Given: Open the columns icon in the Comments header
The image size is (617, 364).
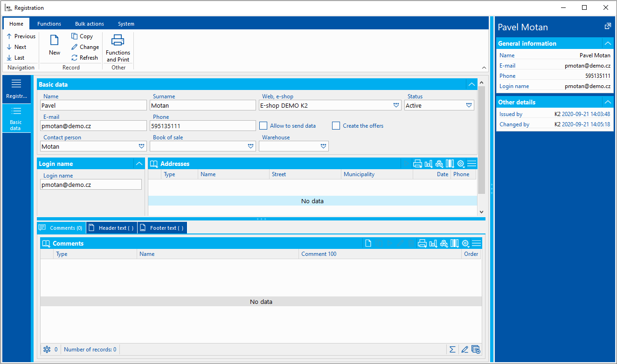Looking at the screenshot, I should 455,243.
